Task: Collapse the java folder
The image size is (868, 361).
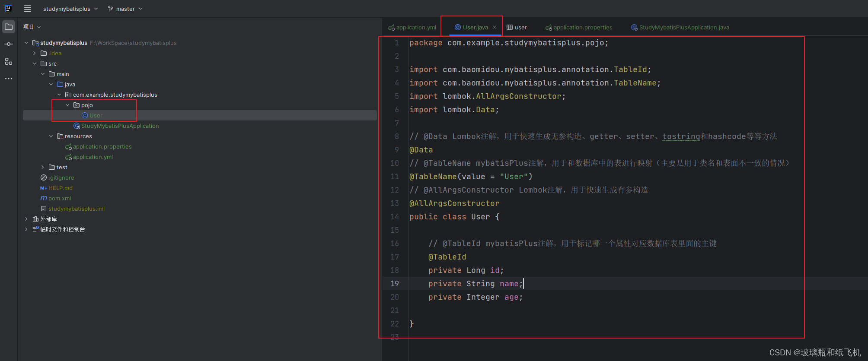Action: [x=51, y=84]
